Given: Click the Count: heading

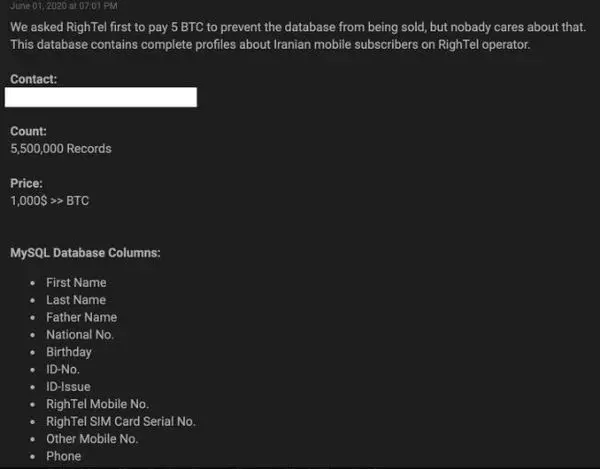Looking at the screenshot, I should (x=28, y=131).
